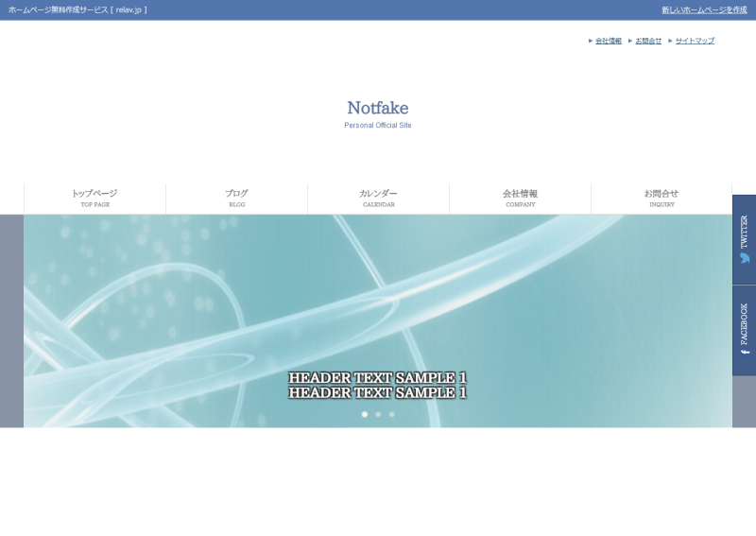This screenshot has width=756, height=536.
Task: Click the Personal Official Site tagline
Action: click(378, 125)
